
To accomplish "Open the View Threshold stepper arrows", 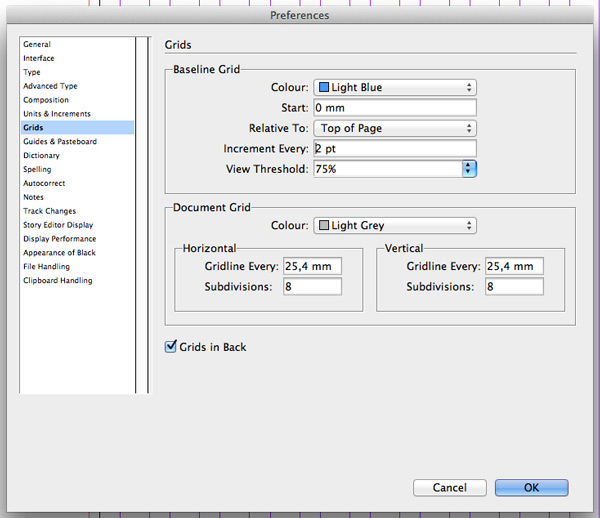I will tap(469, 169).
